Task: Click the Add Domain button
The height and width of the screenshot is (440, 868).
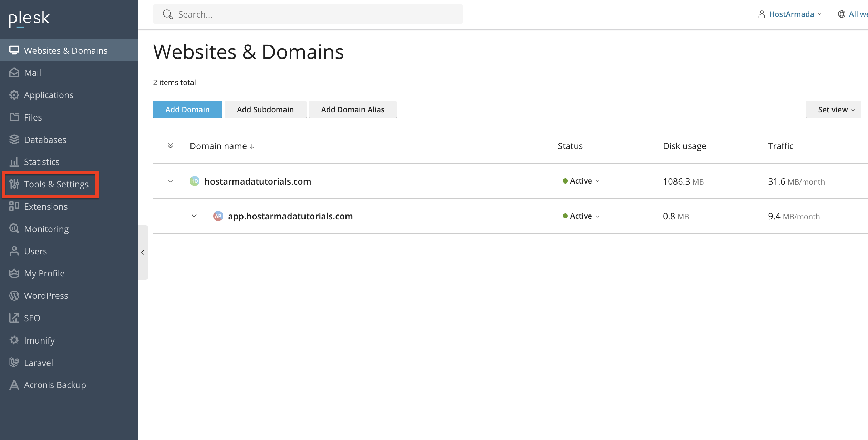Action: (187, 109)
